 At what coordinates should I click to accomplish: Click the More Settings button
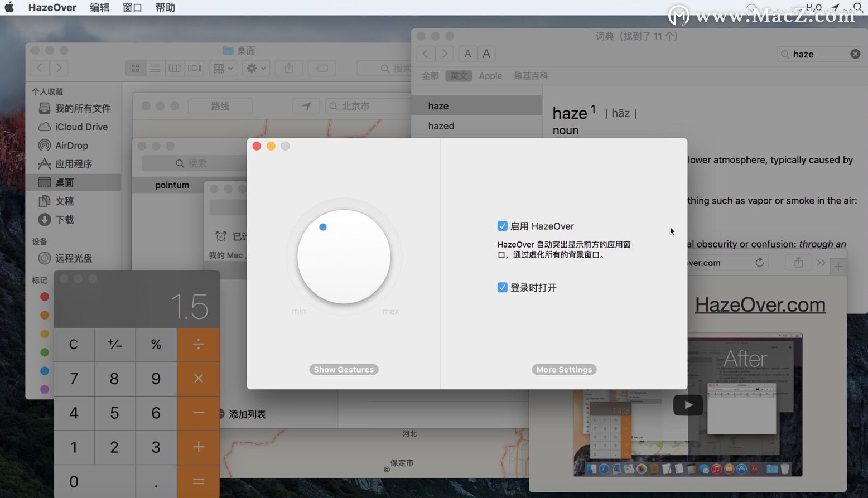pos(564,369)
